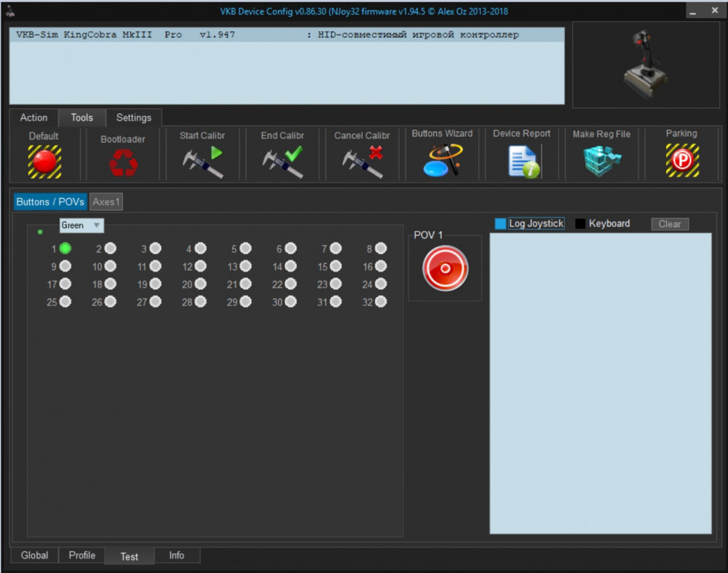Open the Test bottom tab
Viewport: 728px width, 573px height.
[130, 556]
